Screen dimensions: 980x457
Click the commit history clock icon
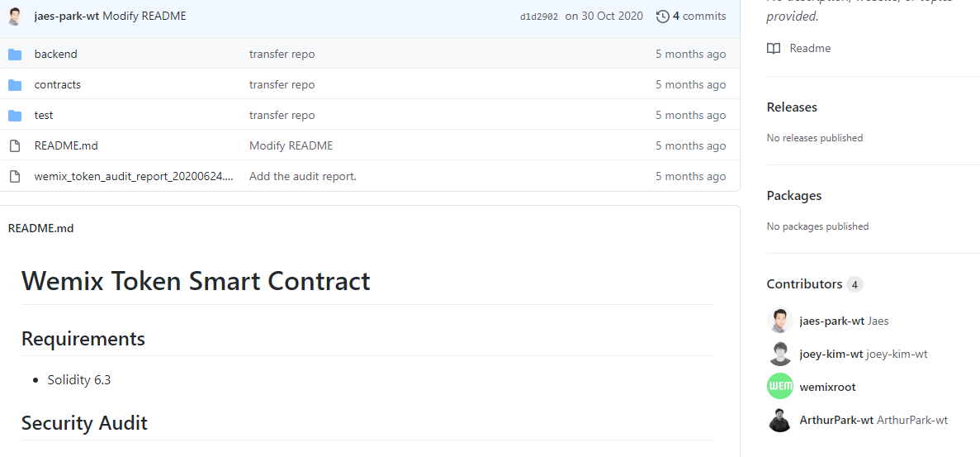coord(662,17)
